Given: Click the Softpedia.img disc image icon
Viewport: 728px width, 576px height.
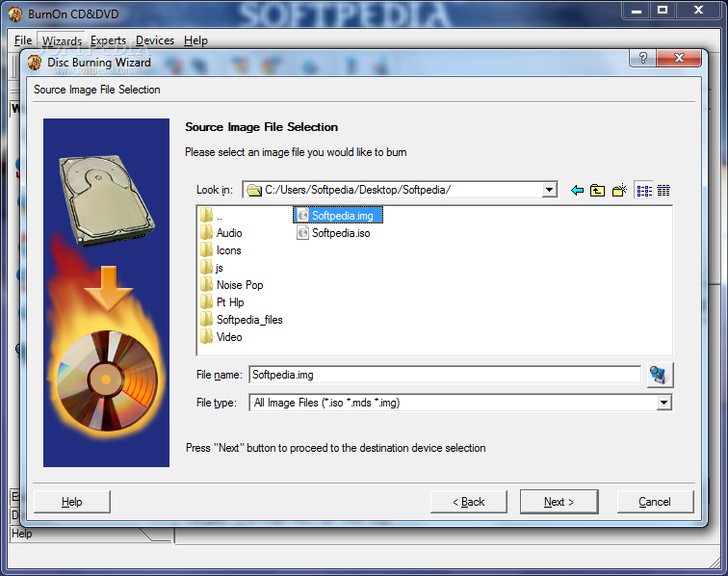Looking at the screenshot, I should point(302,216).
